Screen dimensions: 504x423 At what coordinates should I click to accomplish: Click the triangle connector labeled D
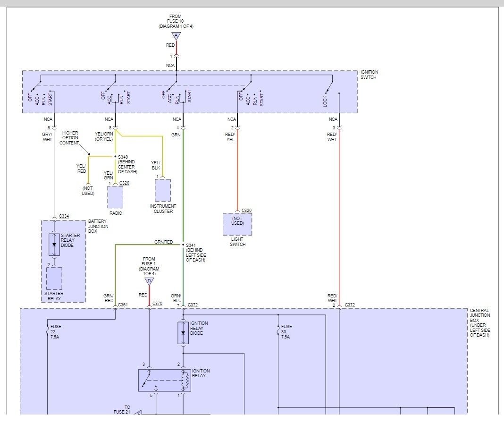[149, 281]
